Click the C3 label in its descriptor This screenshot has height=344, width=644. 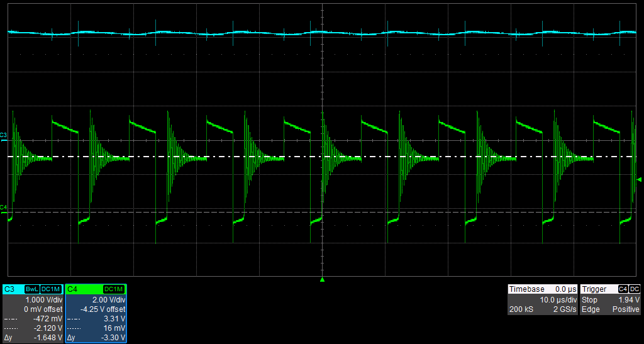[x=9, y=289]
